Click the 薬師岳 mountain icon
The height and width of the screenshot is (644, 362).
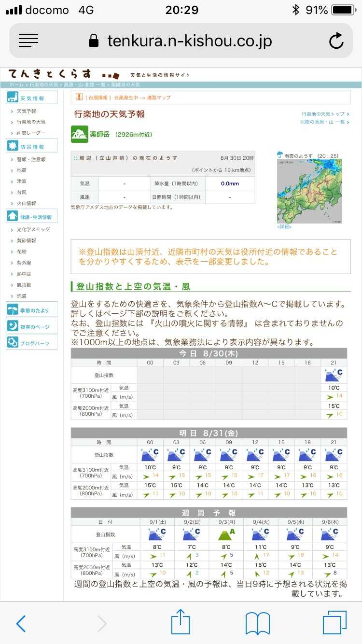coord(80,134)
